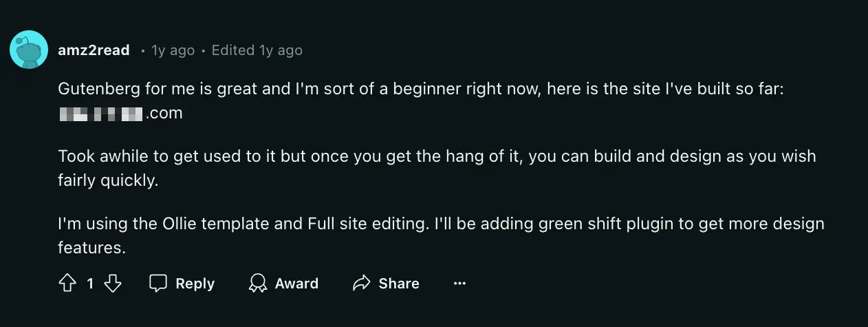Click the Share button label
868x327 pixels.
[x=398, y=284]
